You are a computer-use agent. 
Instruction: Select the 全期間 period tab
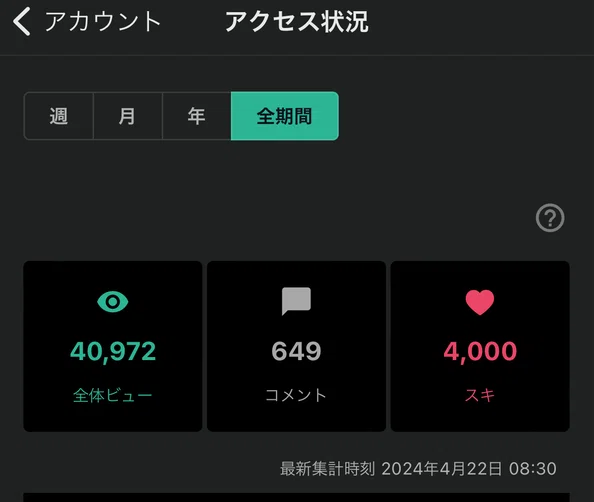click(x=285, y=116)
